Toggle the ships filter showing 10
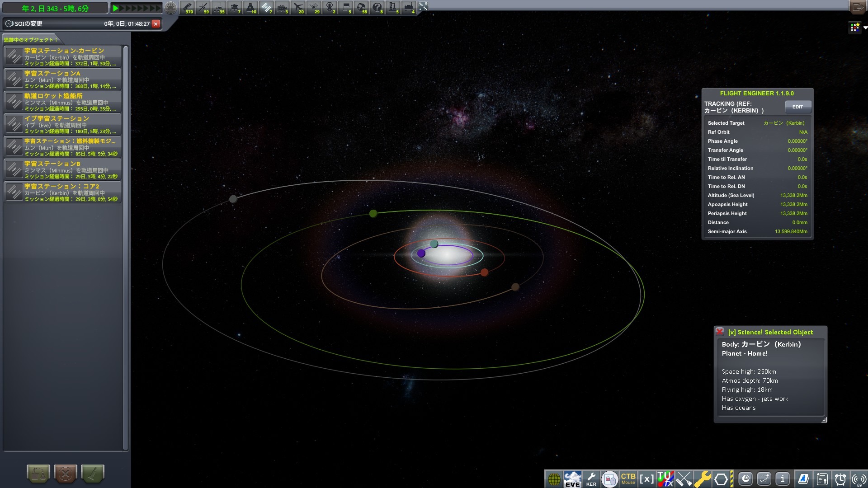Viewport: 868px width, 488px height. pos(250,7)
